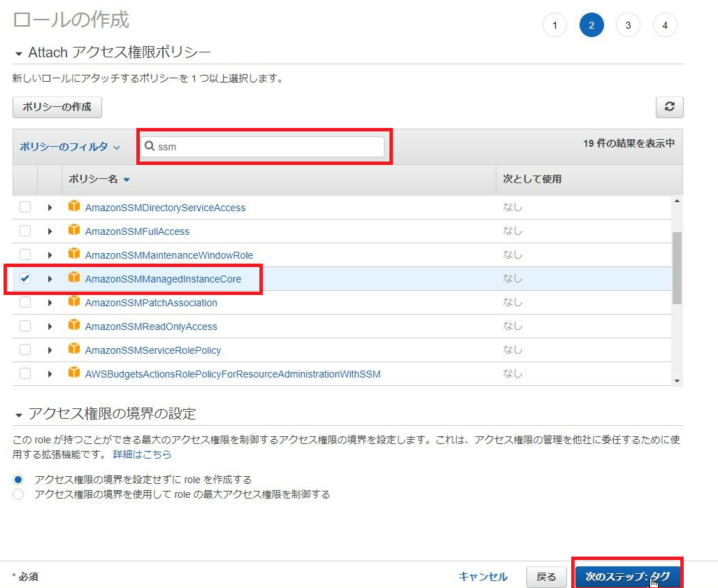Expand AmazonSSMServiceRolePolicy policy details

point(50,350)
